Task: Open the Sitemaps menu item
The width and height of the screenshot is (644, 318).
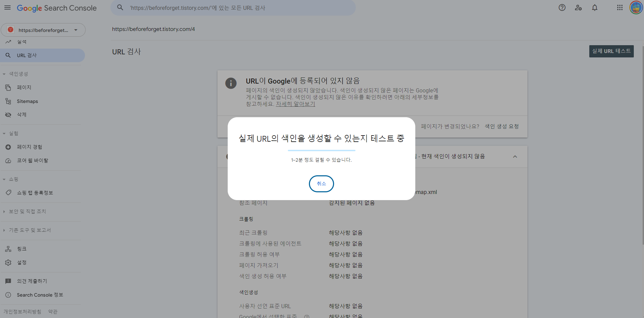Action: pyautogui.click(x=42, y=101)
